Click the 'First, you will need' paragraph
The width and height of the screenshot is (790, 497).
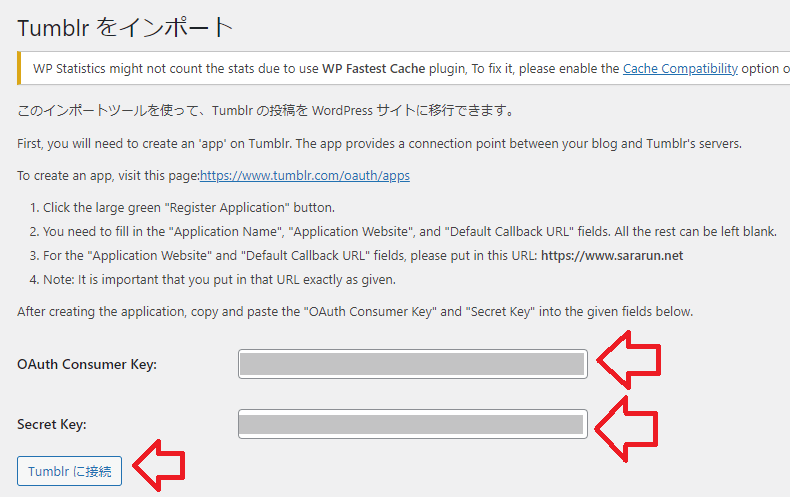(379, 144)
